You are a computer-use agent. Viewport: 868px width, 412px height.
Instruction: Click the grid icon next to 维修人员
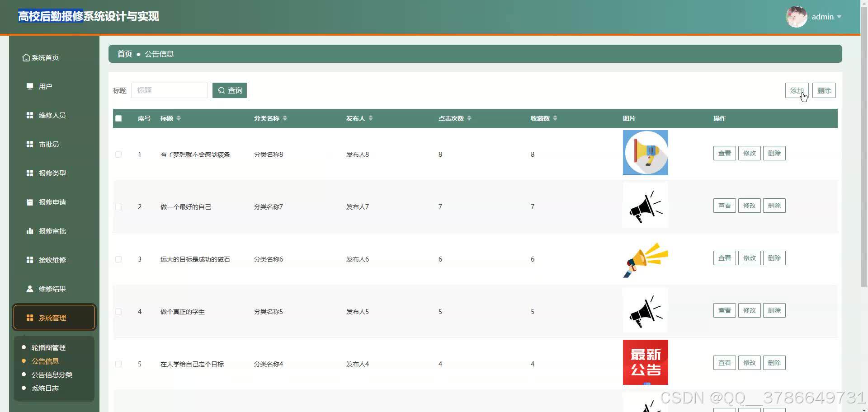coord(30,115)
